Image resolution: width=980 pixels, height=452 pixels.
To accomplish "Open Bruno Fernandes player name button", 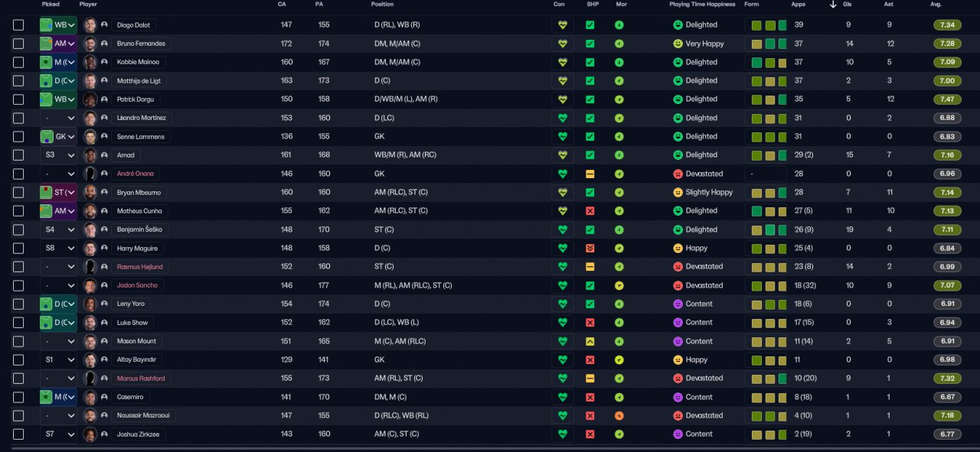I will 141,44.
